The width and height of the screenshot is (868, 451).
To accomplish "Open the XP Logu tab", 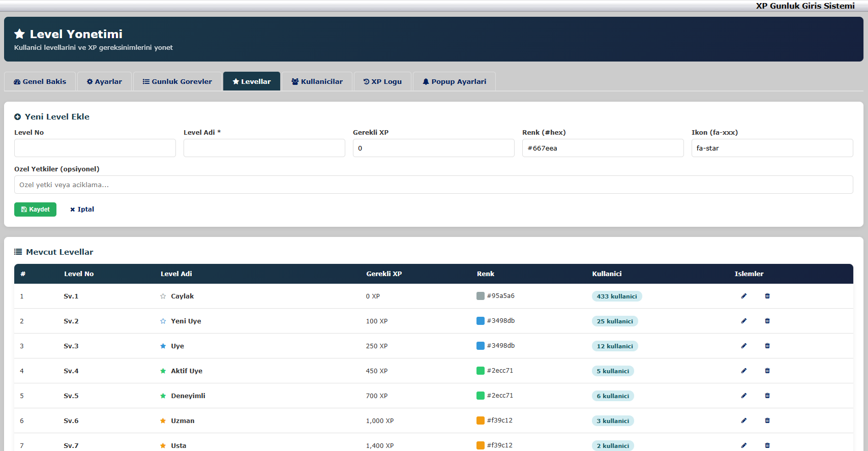I will 382,81.
